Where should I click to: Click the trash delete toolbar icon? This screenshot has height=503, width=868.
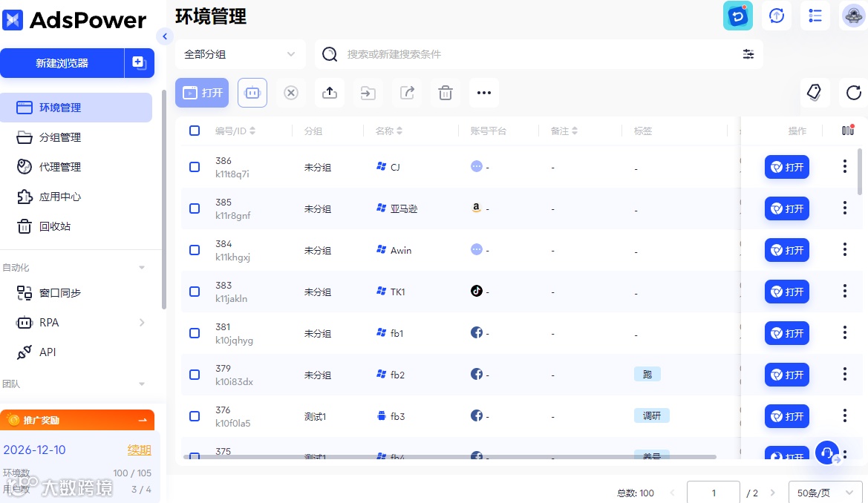point(446,93)
